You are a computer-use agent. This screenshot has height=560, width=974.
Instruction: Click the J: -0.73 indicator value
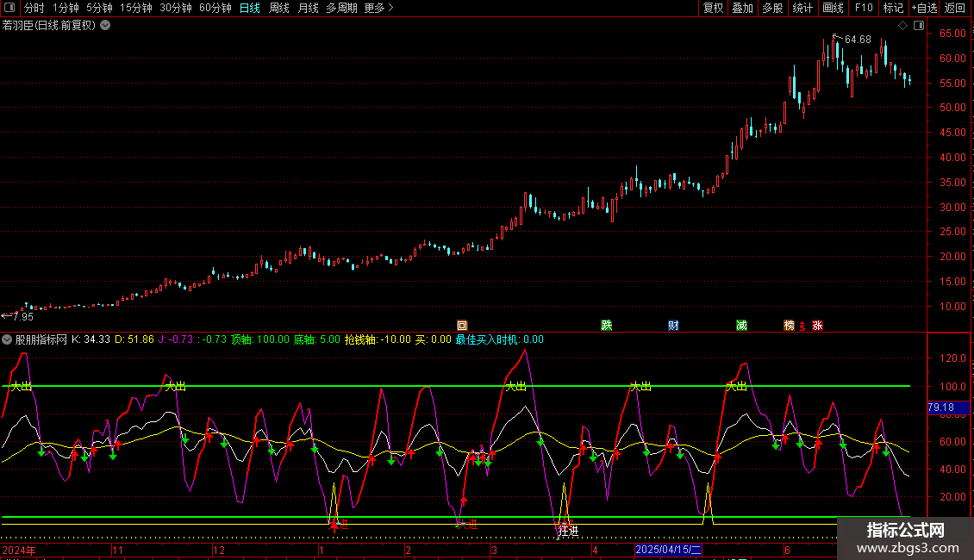coord(176,339)
